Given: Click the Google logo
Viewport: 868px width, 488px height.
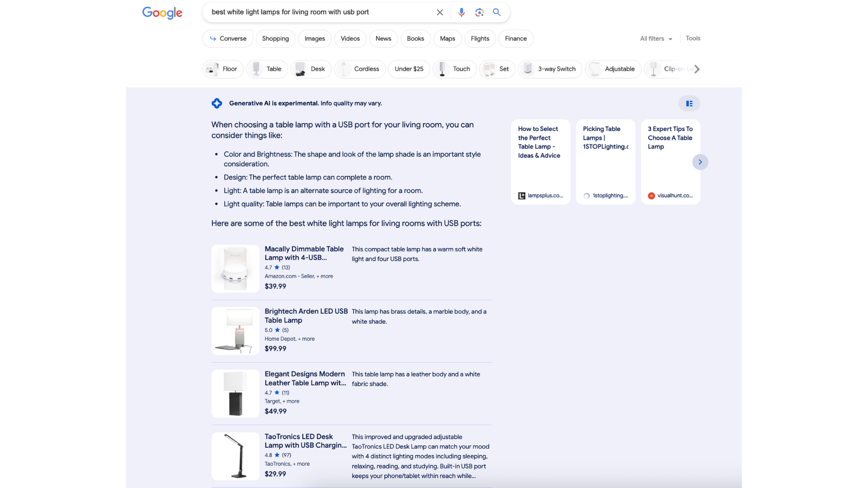Looking at the screenshot, I should coord(162,13).
